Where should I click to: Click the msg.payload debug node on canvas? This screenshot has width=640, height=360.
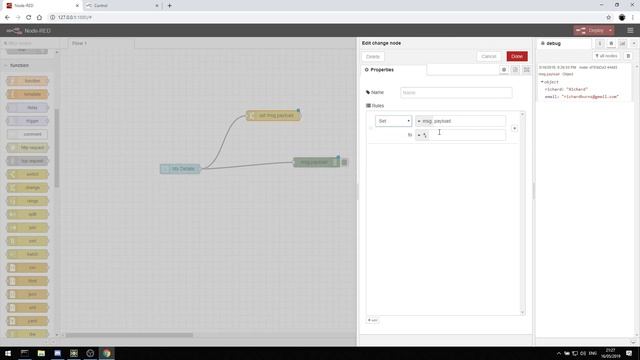316,162
